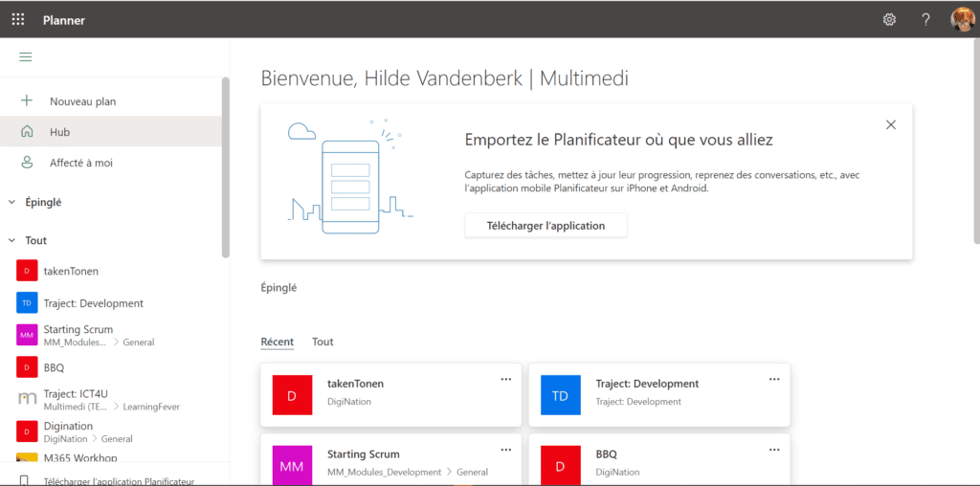The height and width of the screenshot is (486, 980).
Task: Click the Planner title in header
Action: (64, 20)
